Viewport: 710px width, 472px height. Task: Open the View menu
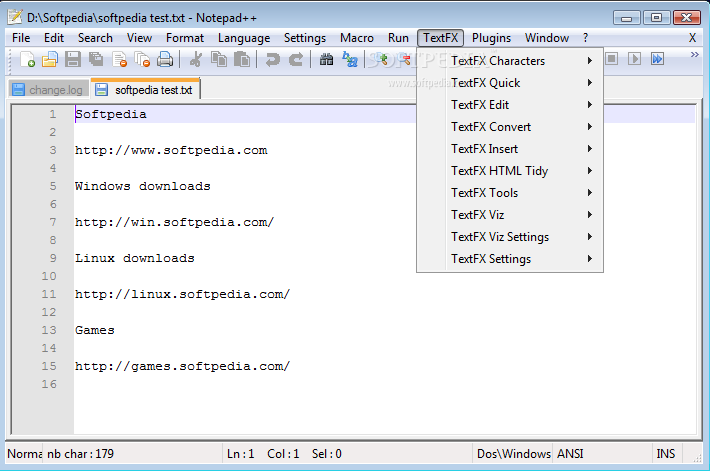[x=139, y=38]
